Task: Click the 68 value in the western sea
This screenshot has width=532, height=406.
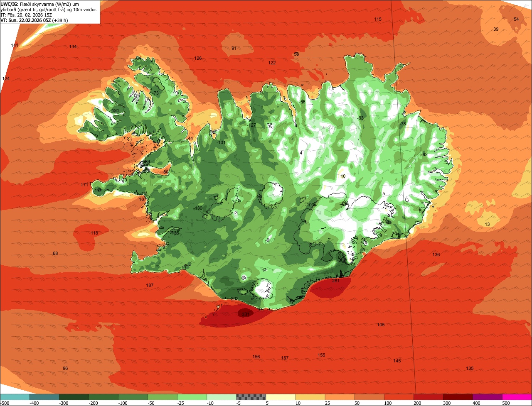Action: (x=55, y=253)
